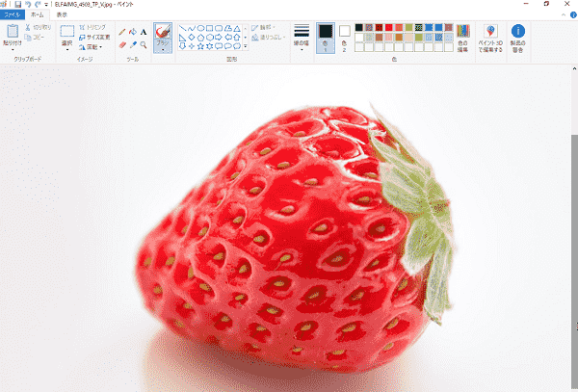The height and width of the screenshot is (392, 578).
Task: Open the Customize Quick Access Toolbar dropdown
Action: pyautogui.click(x=46, y=5)
